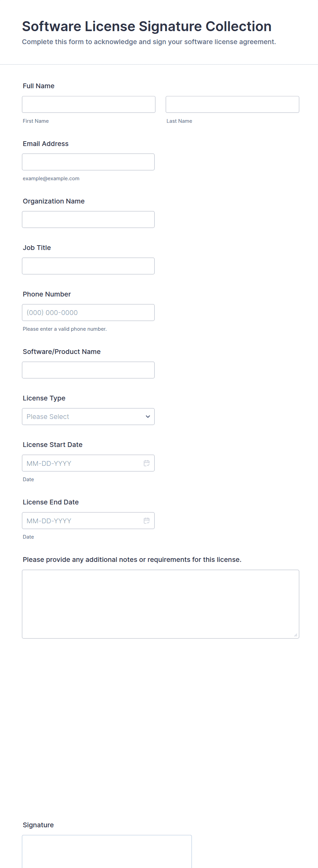Click the License Type label
Viewport: 318px width, 868px height.
(x=44, y=398)
